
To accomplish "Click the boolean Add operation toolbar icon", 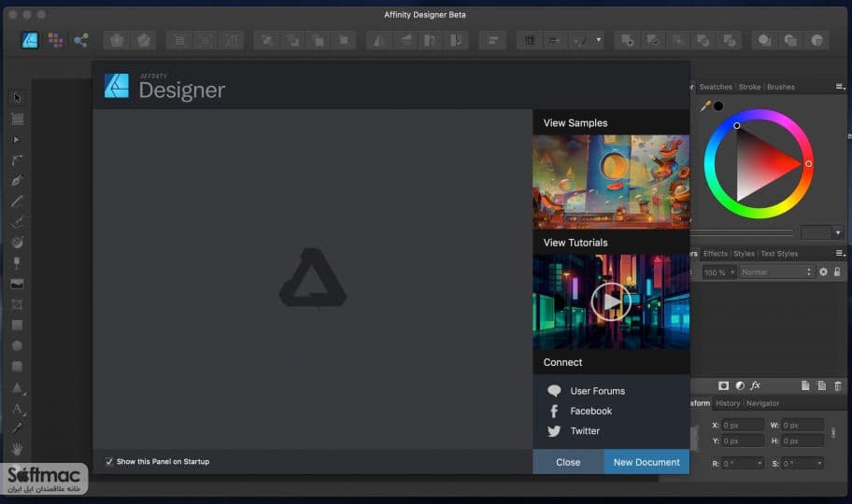I will pyautogui.click(x=627, y=40).
